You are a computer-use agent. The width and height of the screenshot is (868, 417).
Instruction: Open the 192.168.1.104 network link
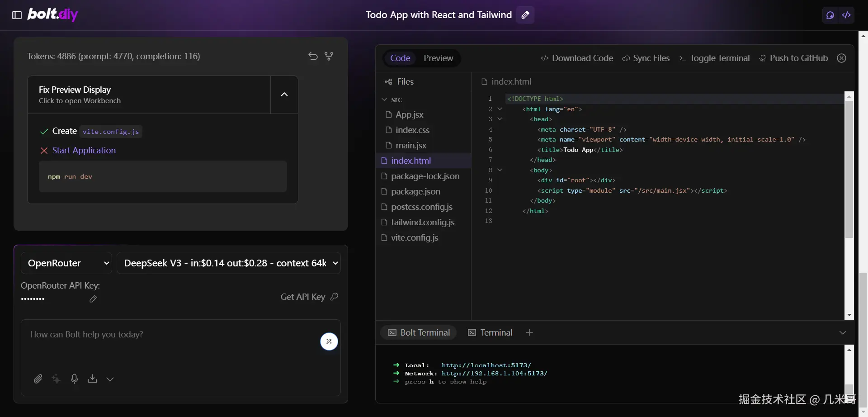click(x=494, y=374)
